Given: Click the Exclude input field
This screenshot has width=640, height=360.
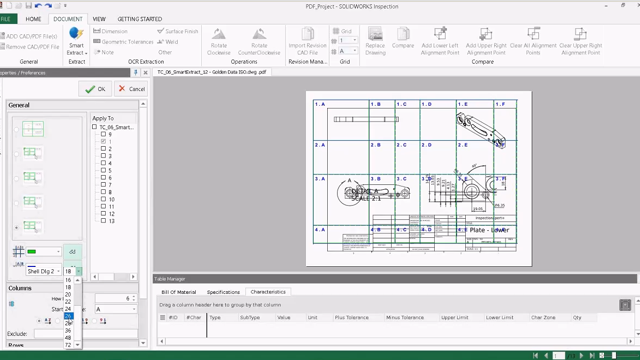Looking at the screenshot, I should pos(85,334).
